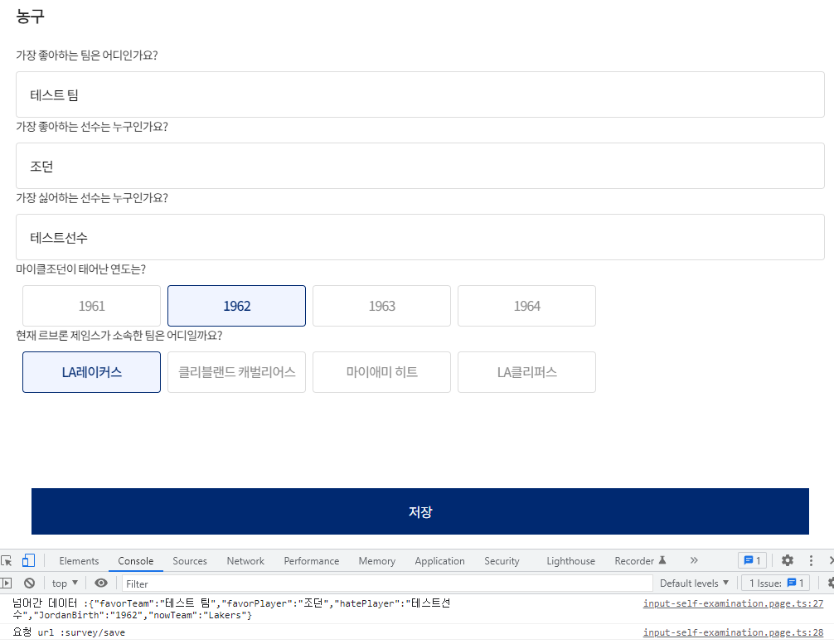Screen dimensions: 834x644
Task: Select the 1962 answer option
Action: (x=237, y=306)
